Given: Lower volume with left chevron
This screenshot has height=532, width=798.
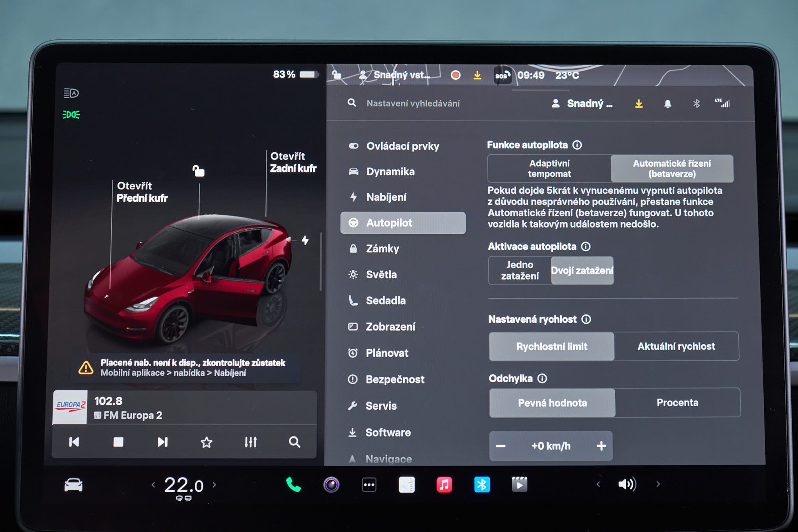Looking at the screenshot, I should 598,484.
